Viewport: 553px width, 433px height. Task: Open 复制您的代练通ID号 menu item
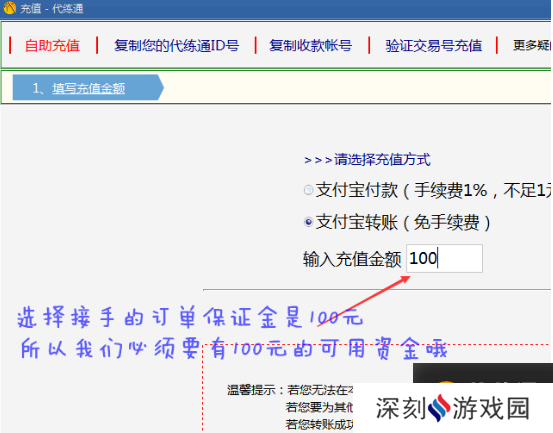pyautogui.click(x=176, y=45)
